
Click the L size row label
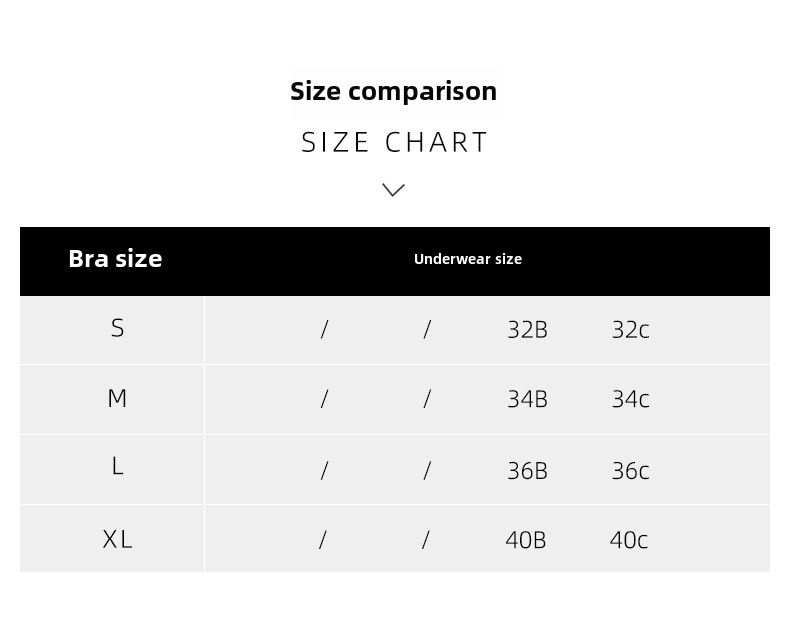point(117,466)
